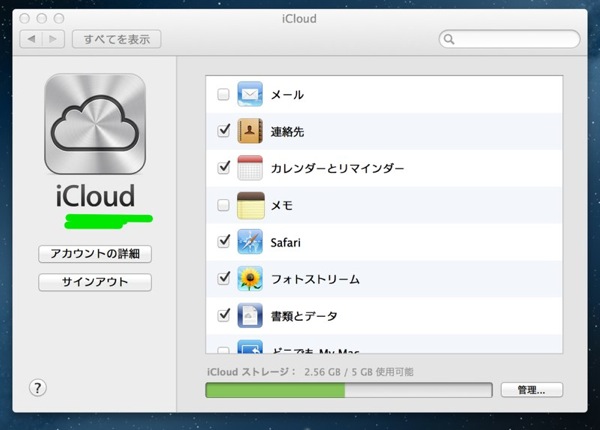Enable the メール checkbox
The width and height of the screenshot is (600, 430).
pos(223,94)
